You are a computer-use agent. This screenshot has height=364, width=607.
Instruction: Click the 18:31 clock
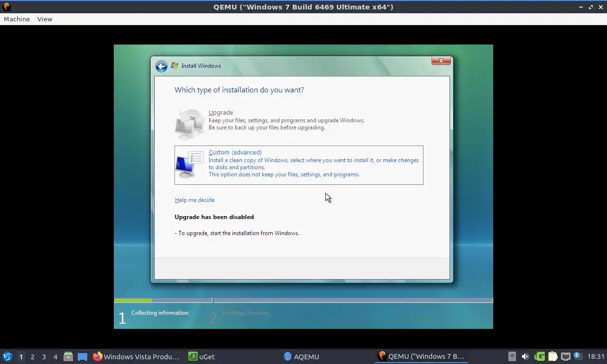(596, 356)
